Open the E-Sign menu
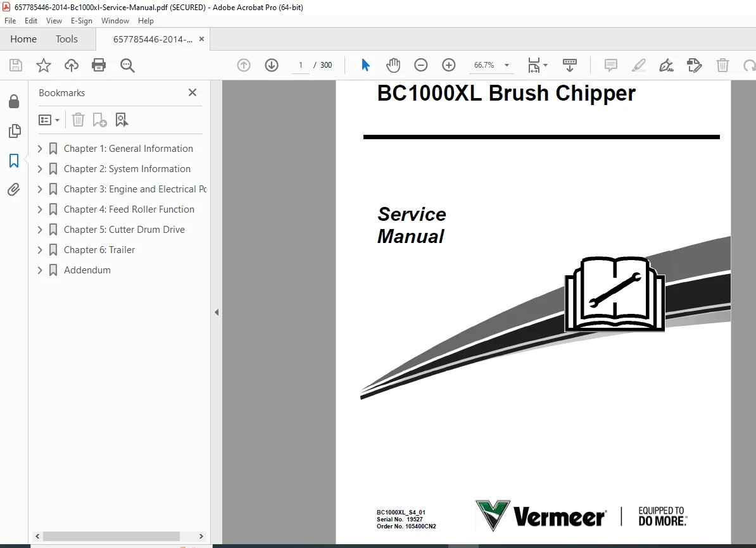 tap(82, 21)
